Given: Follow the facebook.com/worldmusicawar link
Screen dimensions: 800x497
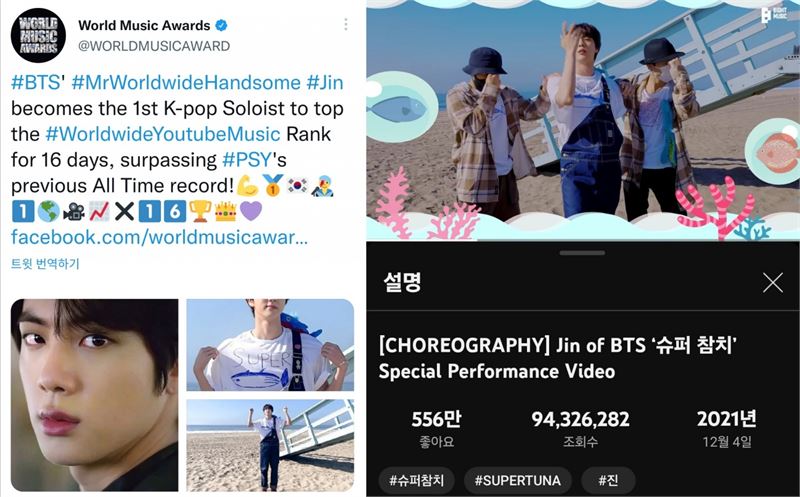Looking at the screenshot, I should tap(159, 237).
